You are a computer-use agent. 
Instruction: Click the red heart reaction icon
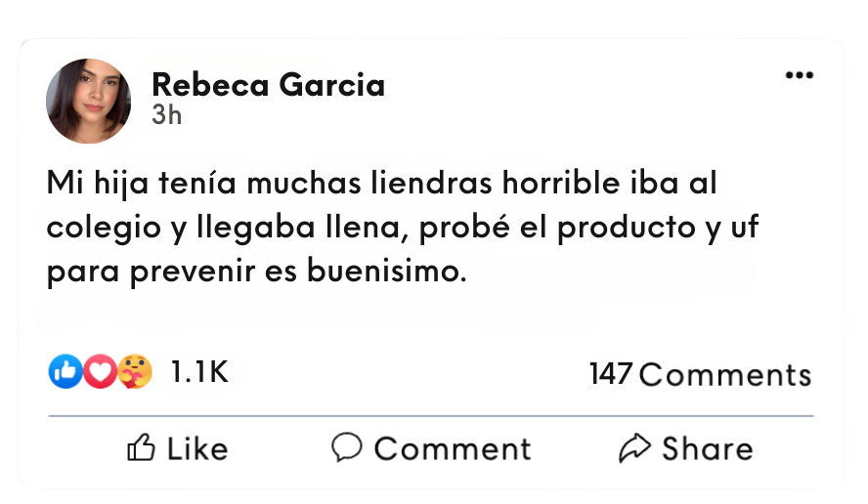(x=99, y=371)
